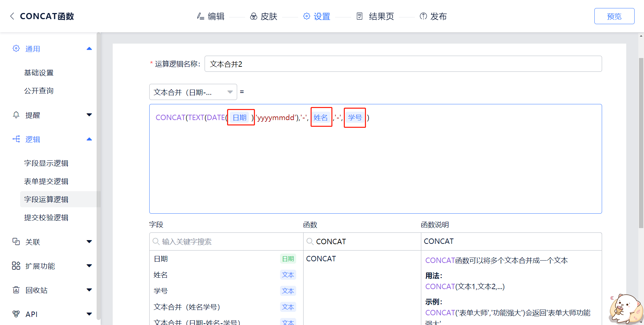This screenshot has width=644, height=325.
Task: Click the 关联 link icon
Action: (16, 242)
